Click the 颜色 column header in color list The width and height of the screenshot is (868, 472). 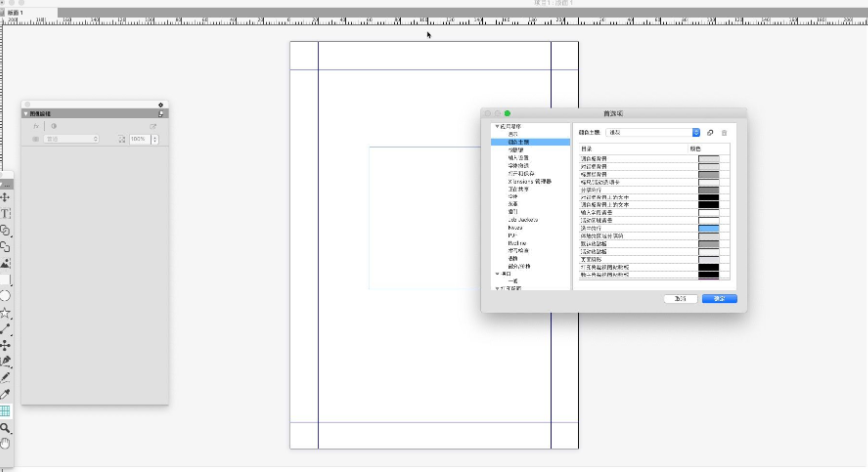click(709, 149)
